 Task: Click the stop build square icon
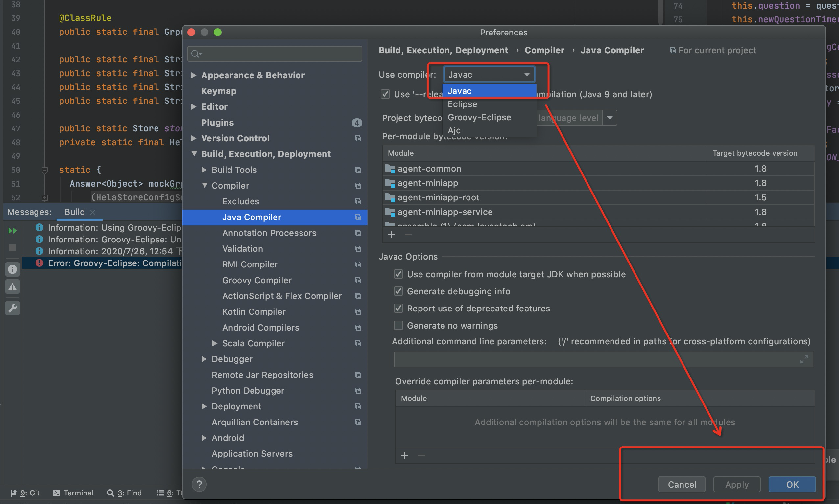tap(12, 248)
